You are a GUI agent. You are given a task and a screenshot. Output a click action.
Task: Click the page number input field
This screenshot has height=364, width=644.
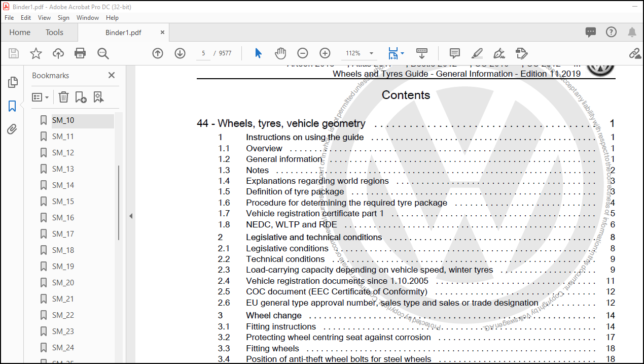pos(203,53)
